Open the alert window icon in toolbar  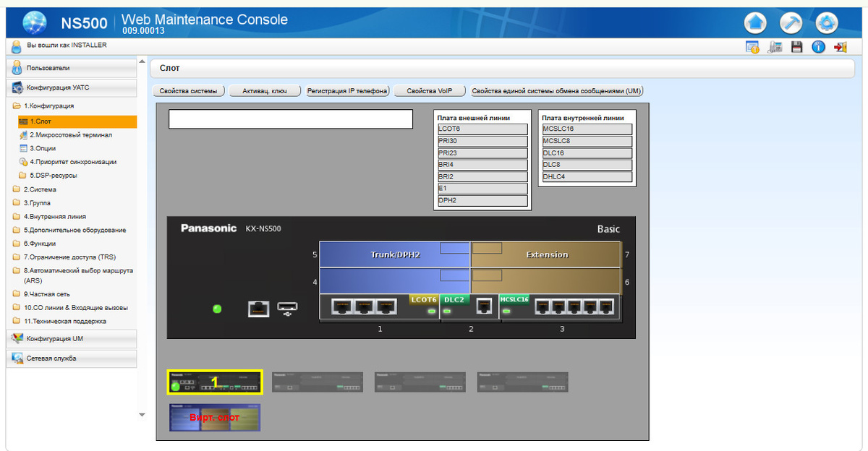click(x=752, y=48)
